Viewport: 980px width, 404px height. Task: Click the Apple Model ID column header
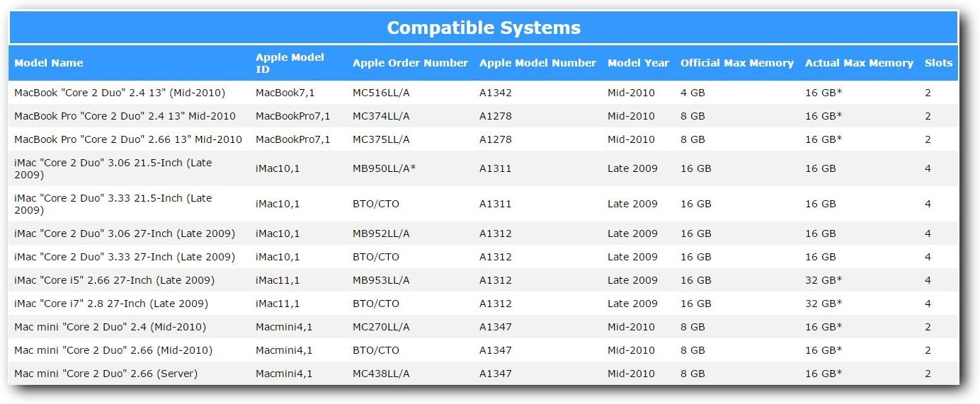point(290,63)
